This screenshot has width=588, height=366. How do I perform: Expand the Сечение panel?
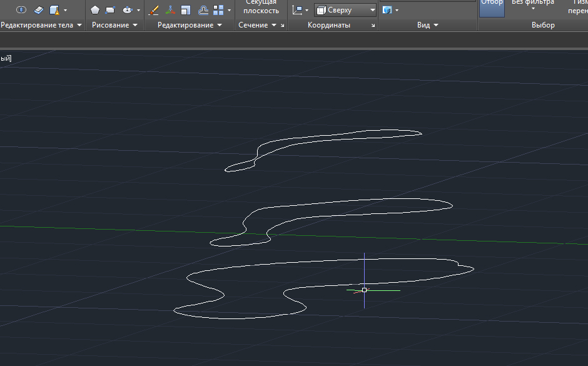point(257,25)
